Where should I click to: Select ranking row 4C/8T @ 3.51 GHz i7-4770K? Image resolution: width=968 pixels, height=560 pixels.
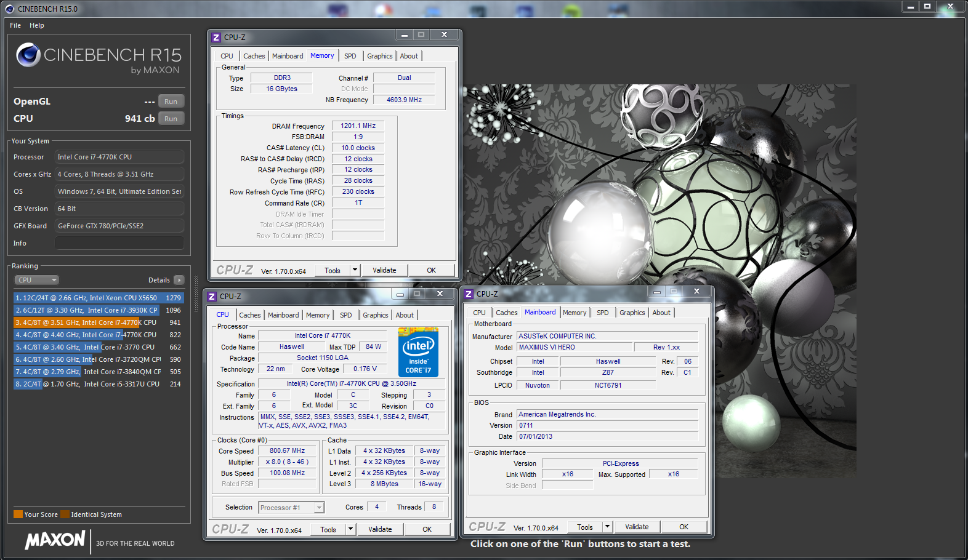coord(99,322)
